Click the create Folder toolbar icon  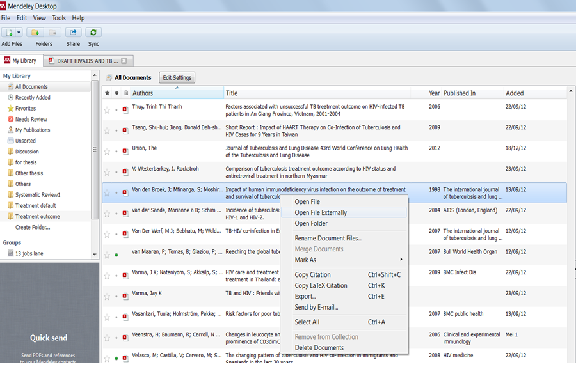point(35,33)
